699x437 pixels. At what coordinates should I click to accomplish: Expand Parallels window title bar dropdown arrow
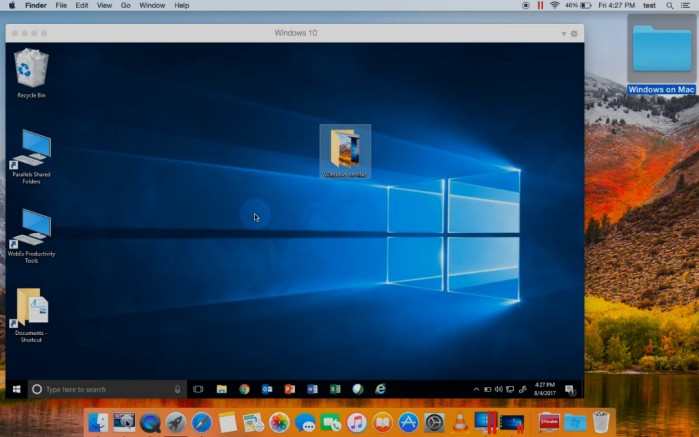[x=563, y=33]
